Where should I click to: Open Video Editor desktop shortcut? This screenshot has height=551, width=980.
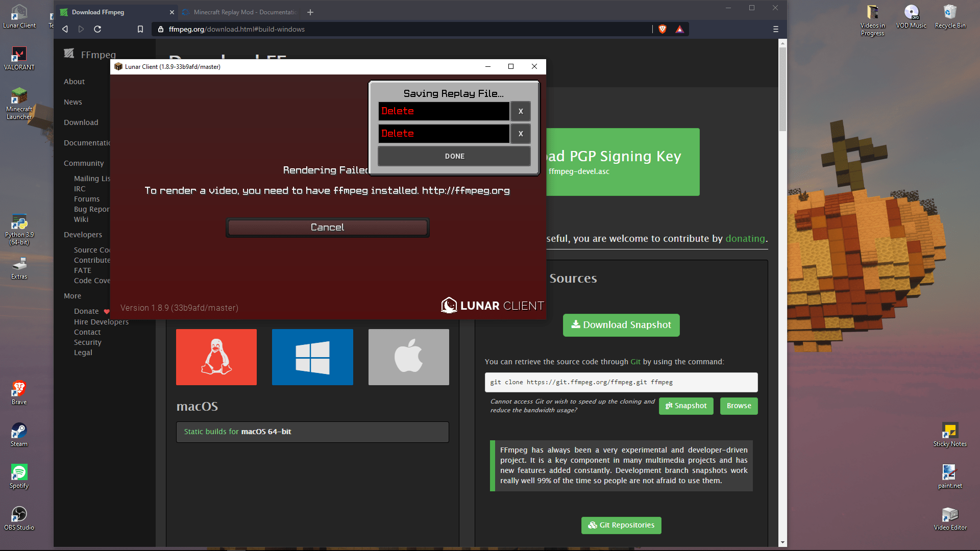point(950,518)
